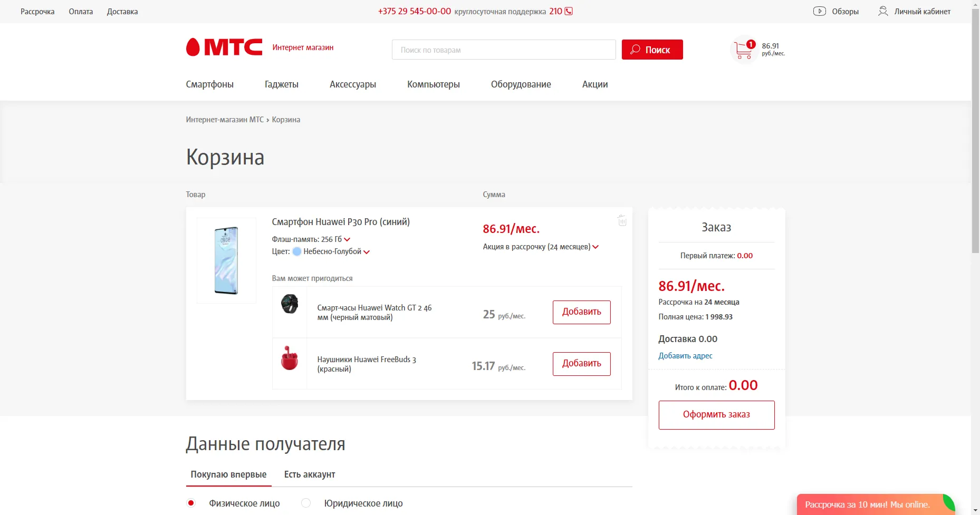Open the Оплата link
The width and height of the screenshot is (980, 515).
(x=81, y=12)
